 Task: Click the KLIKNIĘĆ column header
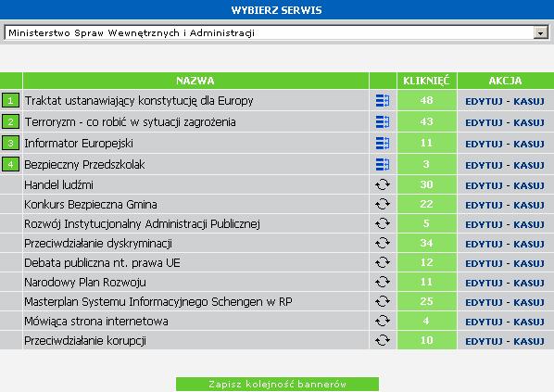426,81
